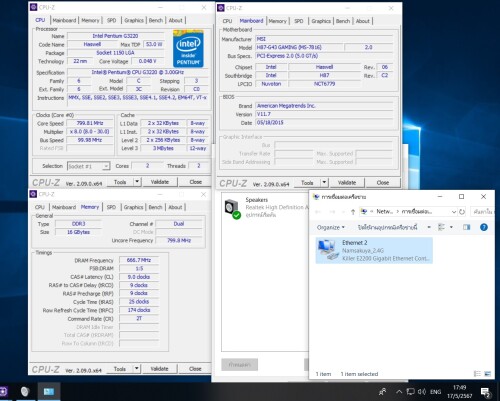Switch to large icons view in status bar

[x=487, y=374]
